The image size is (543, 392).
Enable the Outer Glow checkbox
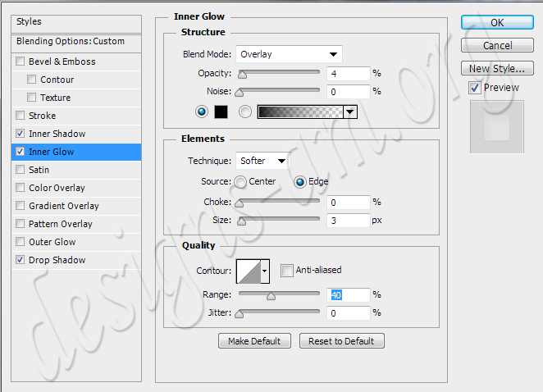21,241
